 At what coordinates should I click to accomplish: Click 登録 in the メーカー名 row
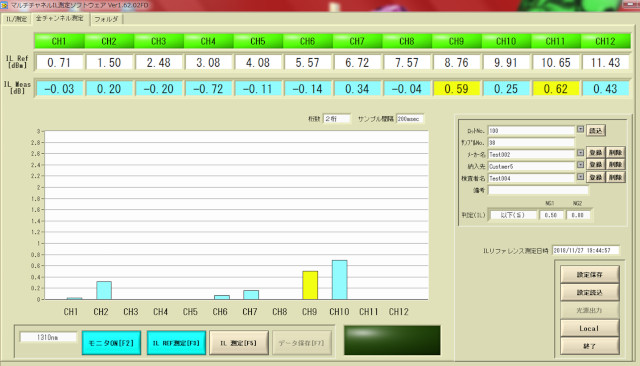coord(596,153)
